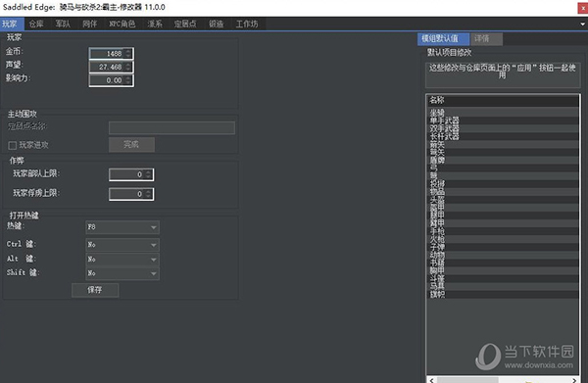
Task: Open the 热键 dropdown showing F8
Action: pos(122,227)
